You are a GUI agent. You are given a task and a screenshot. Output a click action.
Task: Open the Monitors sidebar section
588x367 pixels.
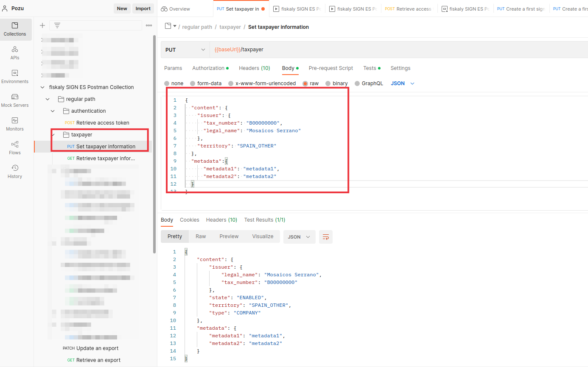coord(15,124)
